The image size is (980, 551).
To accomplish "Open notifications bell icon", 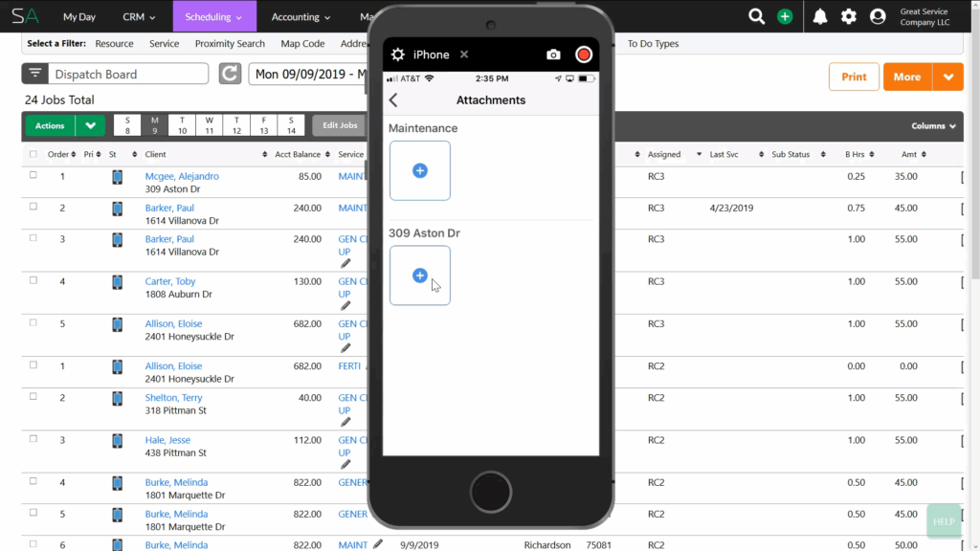I will (820, 17).
